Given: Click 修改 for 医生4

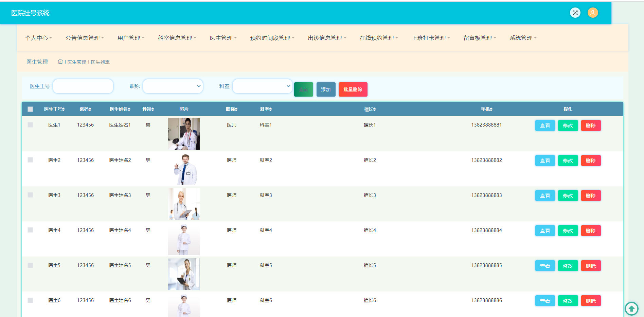Looking at the screenshot, I should click(568, 231).
